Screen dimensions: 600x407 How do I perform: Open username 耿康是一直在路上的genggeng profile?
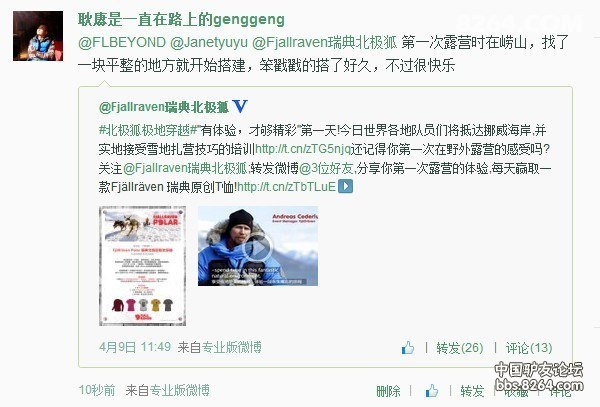tap(181, 19)
